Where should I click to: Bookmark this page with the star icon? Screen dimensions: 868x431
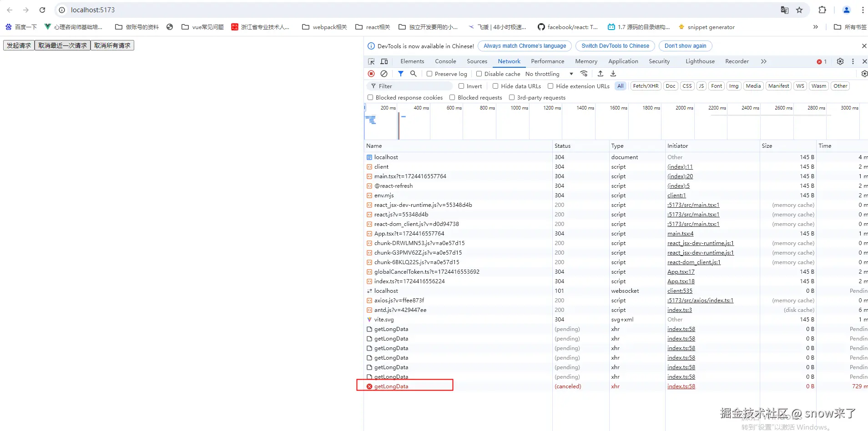[799, 10]
